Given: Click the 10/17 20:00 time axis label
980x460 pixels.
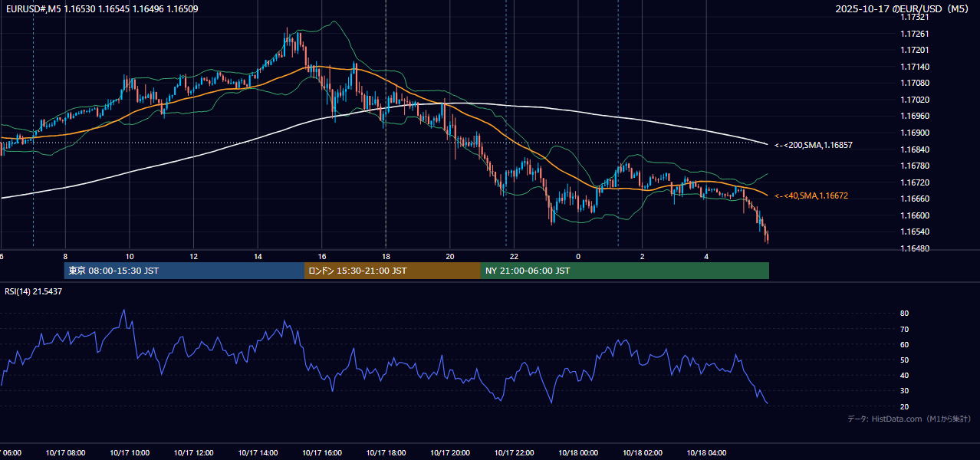Looking at the screenshot, I should pos(450,452).
